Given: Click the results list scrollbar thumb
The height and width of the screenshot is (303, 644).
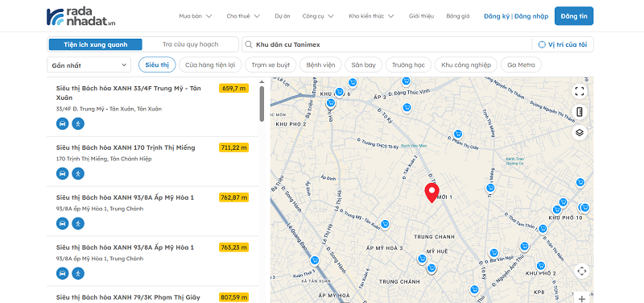Looking at the screenshot, I should coord(262,104).
